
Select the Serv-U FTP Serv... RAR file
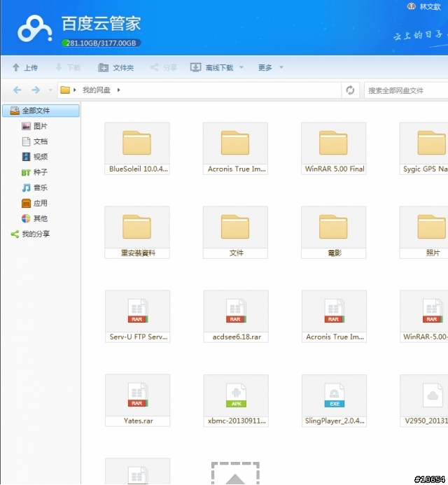click(138, 316)
